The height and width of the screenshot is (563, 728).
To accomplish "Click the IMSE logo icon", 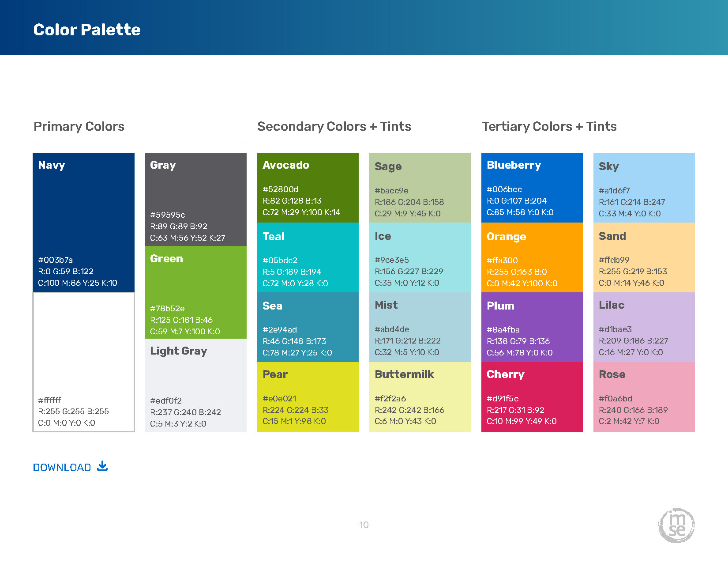I will coord(676,525).
